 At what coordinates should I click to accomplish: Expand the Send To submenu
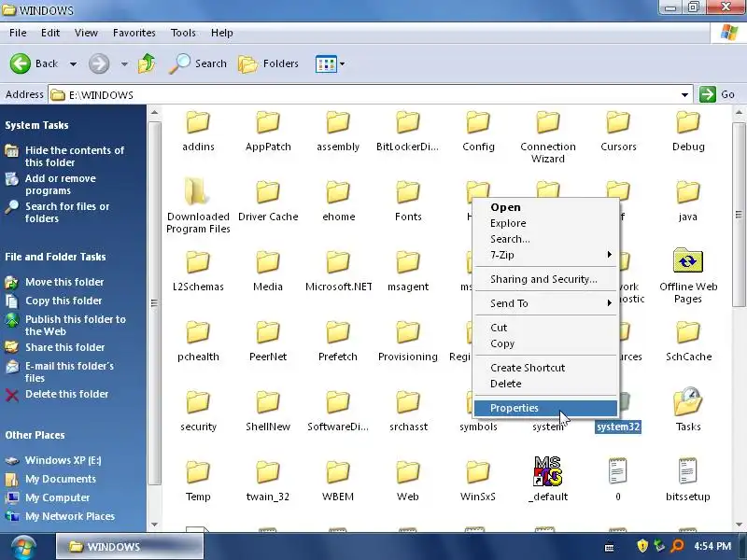tap(546, 303)
